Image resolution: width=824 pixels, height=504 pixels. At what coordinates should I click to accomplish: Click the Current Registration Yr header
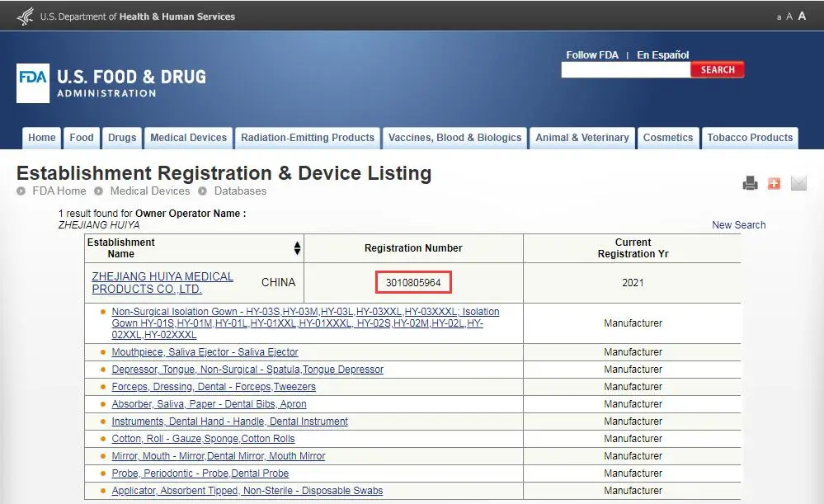[633, 248]
